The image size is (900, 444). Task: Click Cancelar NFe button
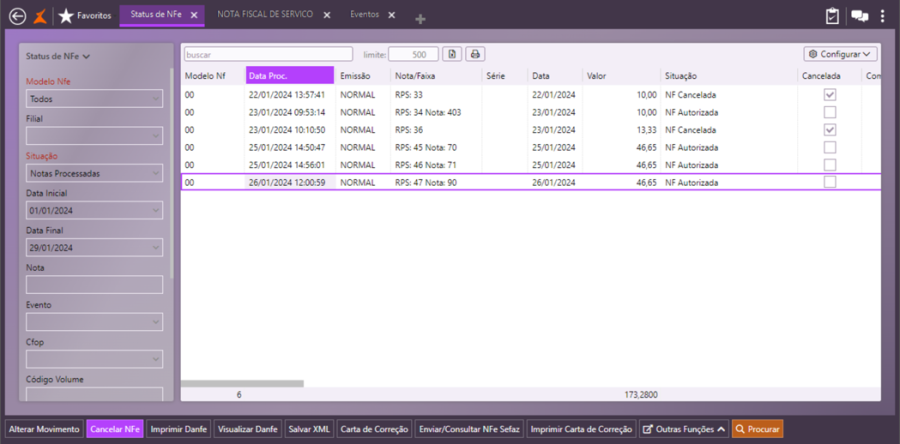coord(115,429)
